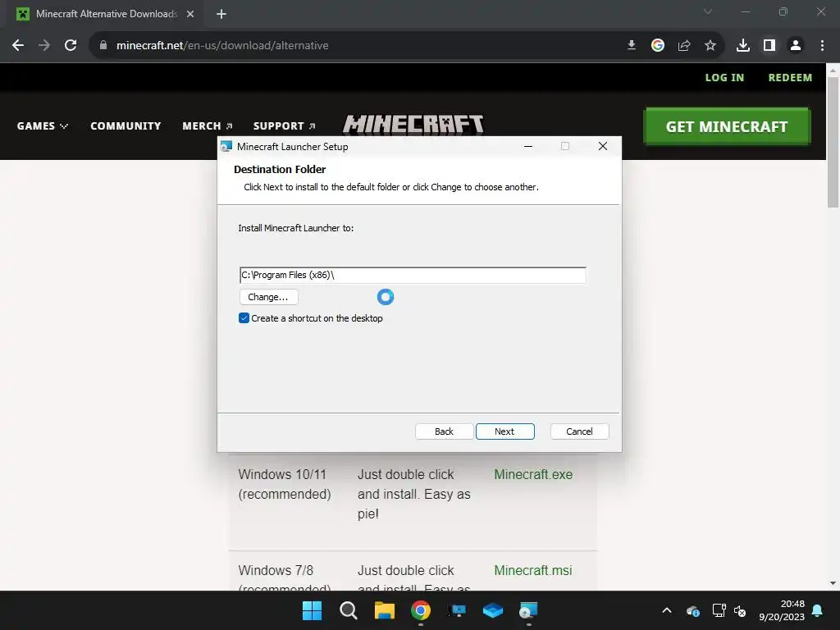
Task: Click the forward navigation arrow
Action: (x=44, y=46)
